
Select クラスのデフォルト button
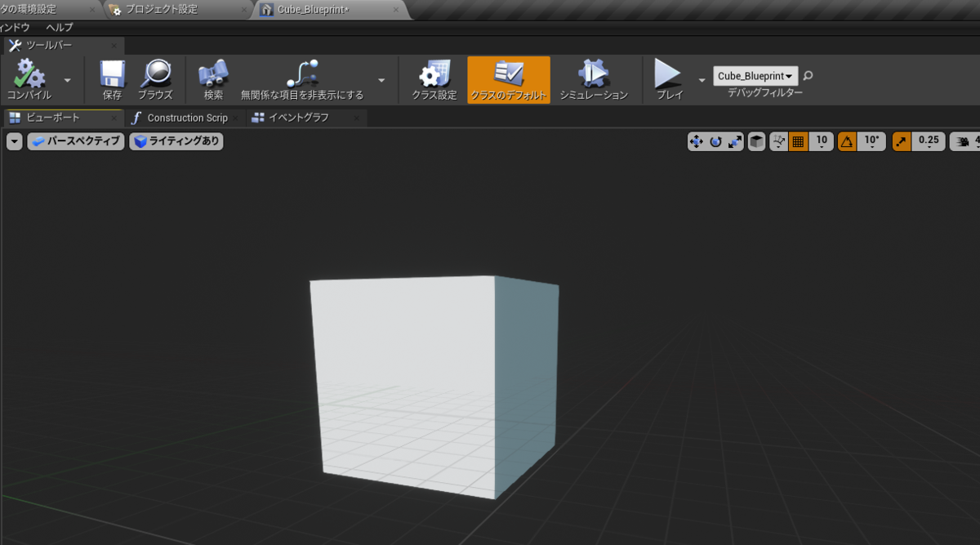(x=509, y=80)
